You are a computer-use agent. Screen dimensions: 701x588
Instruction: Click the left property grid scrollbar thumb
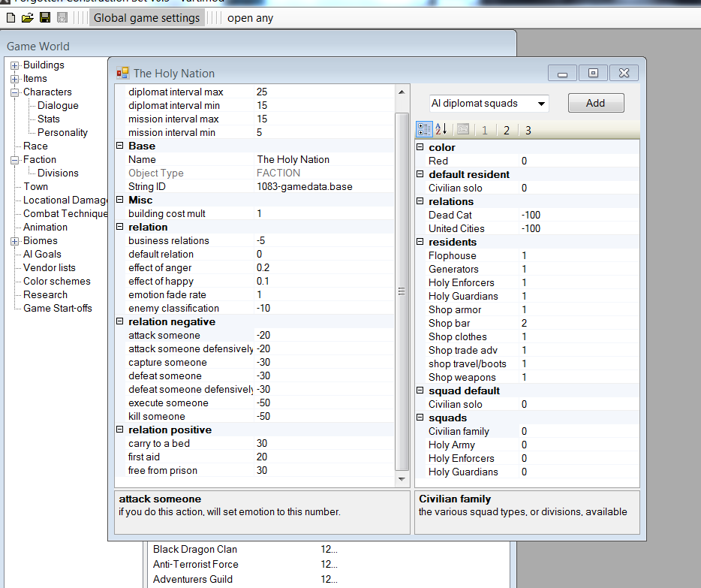[402, 291]
